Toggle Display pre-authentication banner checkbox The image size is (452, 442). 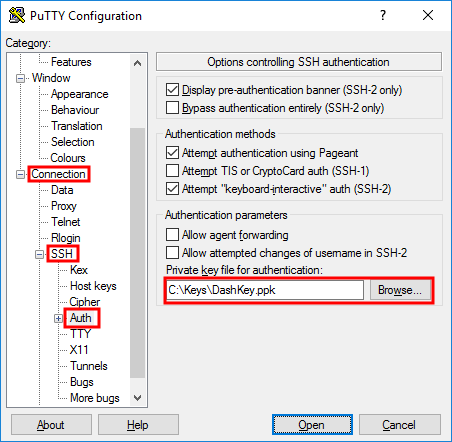click(172, 90)
